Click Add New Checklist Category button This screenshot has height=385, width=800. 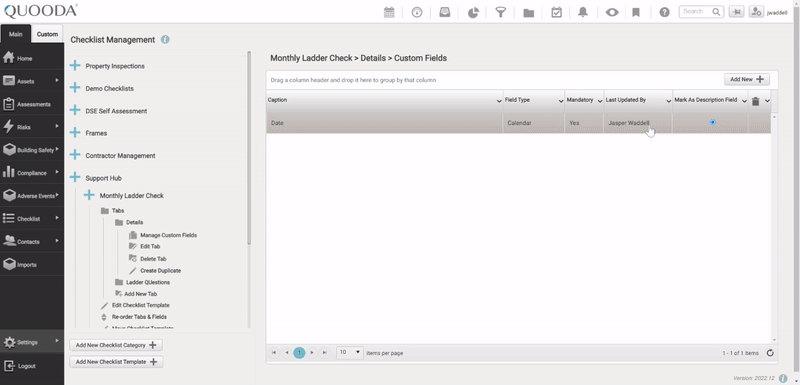116,345
